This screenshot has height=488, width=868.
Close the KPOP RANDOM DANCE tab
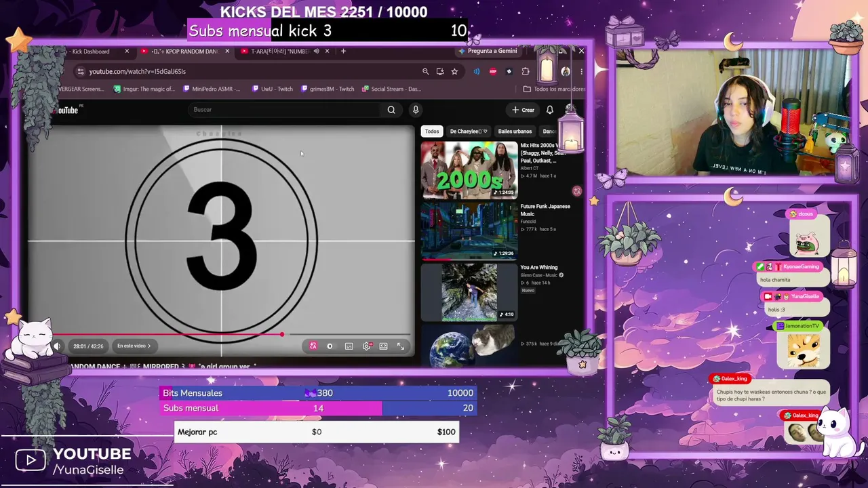226,51
